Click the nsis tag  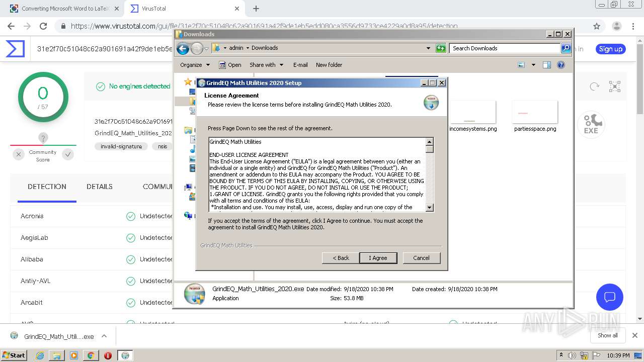click(x=163, y=146)
